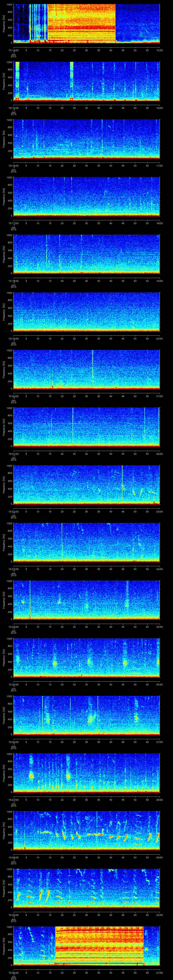Click inside the spectrogram panel starting at 15:19:00
The width and height of the screenshot is (173, 980).
click(87, 312)
